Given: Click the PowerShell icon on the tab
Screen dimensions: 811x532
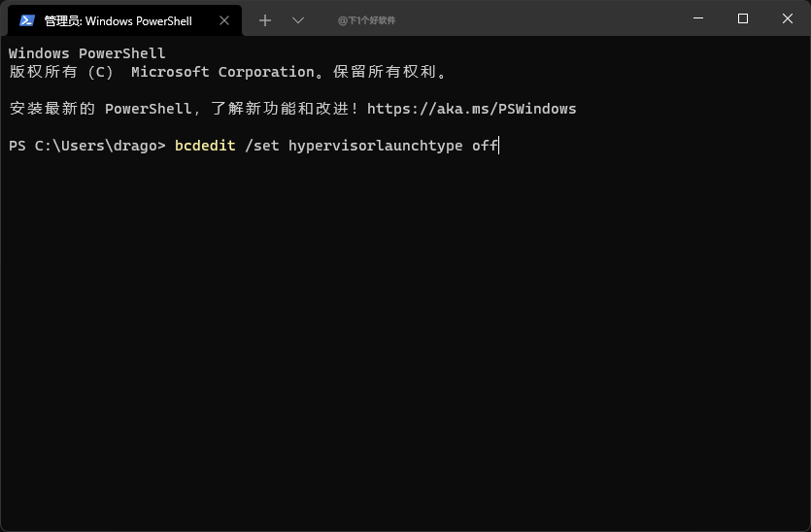Looking at the screenshot, I should click(x=27, y=20).
